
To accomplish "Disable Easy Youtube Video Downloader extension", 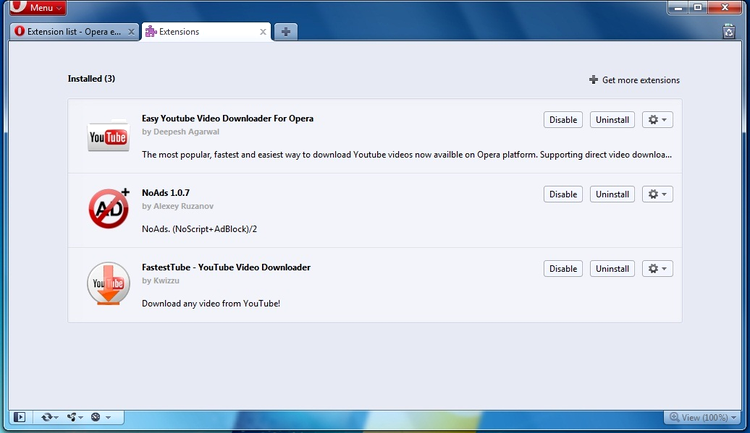I will [x=563, y=120].
